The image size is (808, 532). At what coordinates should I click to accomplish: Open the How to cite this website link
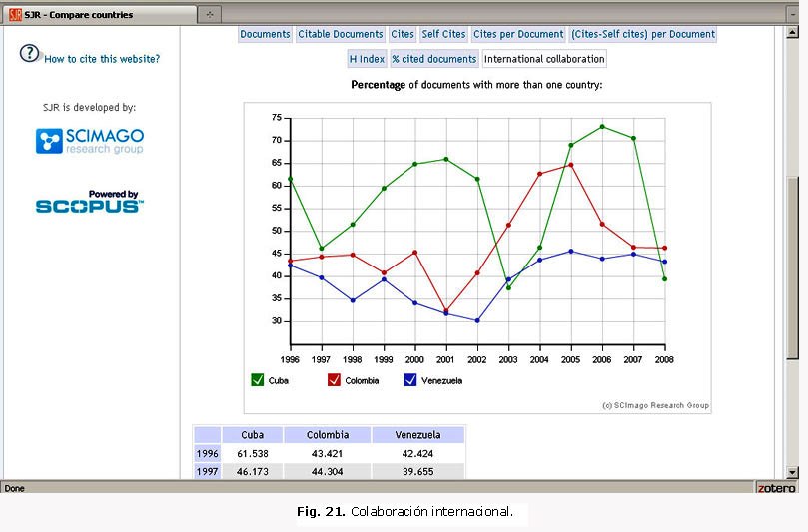click(102, 59)
